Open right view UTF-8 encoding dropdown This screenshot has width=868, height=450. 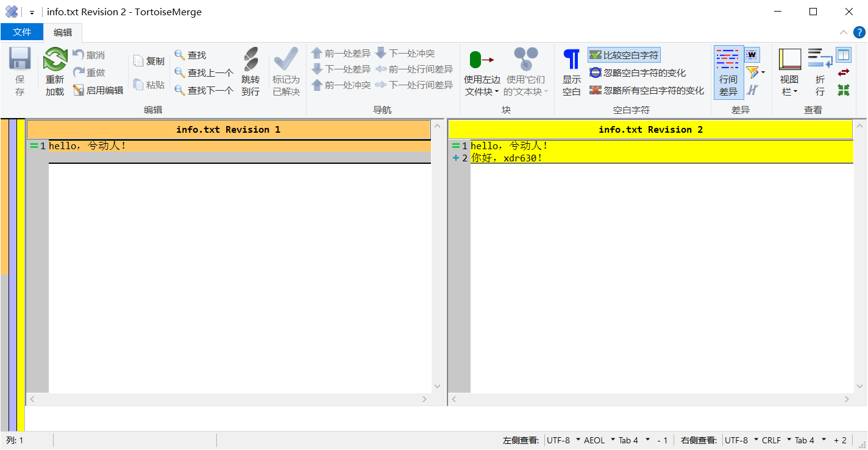pyautogui.click(x=741, y=440)
